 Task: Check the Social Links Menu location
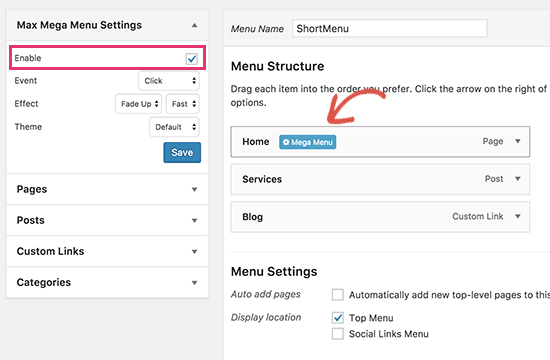338,333
